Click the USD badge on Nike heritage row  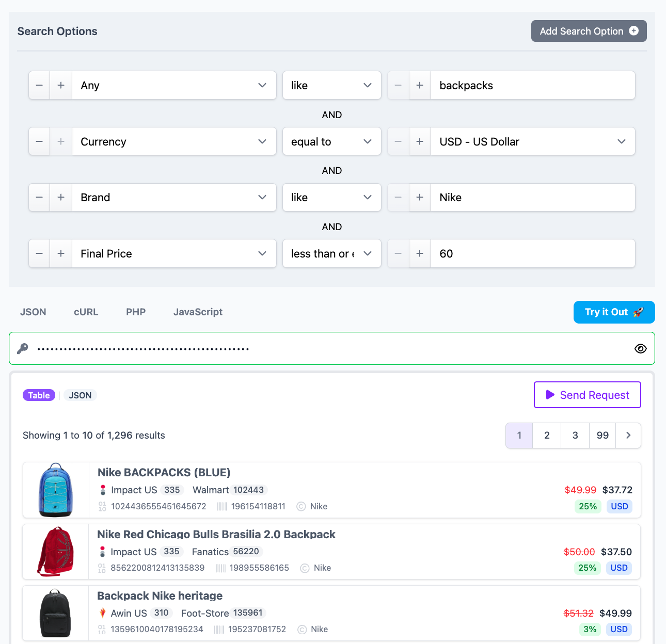coord(619,629)
